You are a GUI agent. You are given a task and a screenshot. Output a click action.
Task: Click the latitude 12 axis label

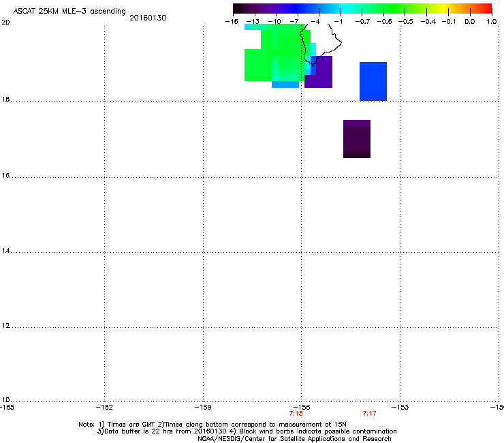tap(5, 326)
